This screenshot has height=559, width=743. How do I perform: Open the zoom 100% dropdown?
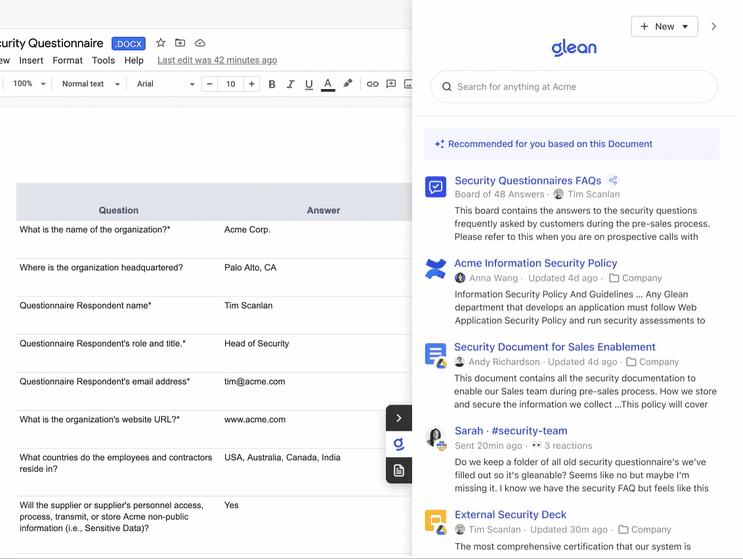tap(28, 84)
